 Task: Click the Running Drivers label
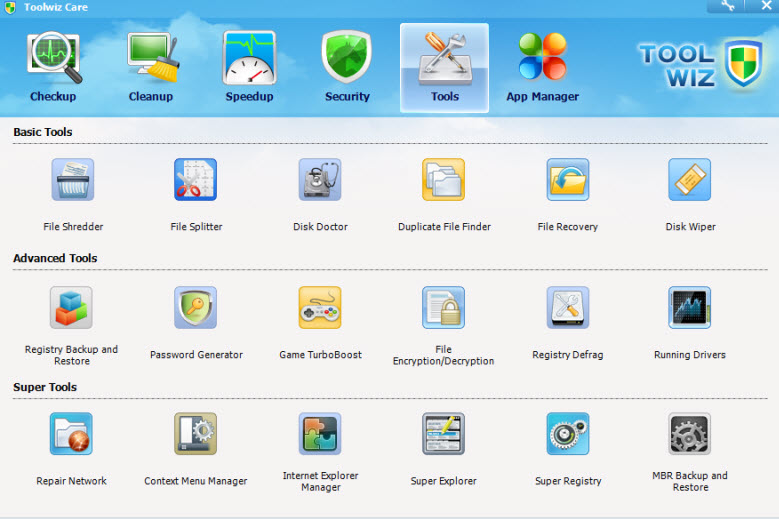(x=690, y=355)
